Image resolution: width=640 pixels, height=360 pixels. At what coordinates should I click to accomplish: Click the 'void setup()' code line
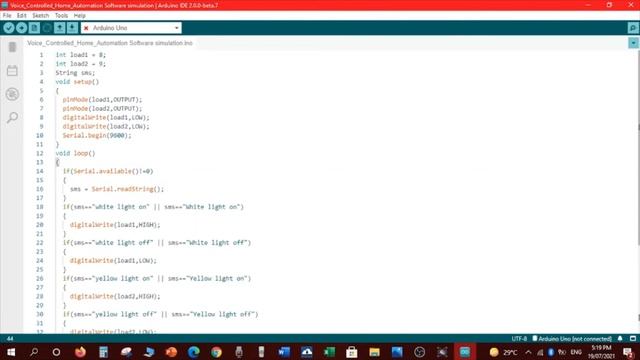tap(77, 82)
